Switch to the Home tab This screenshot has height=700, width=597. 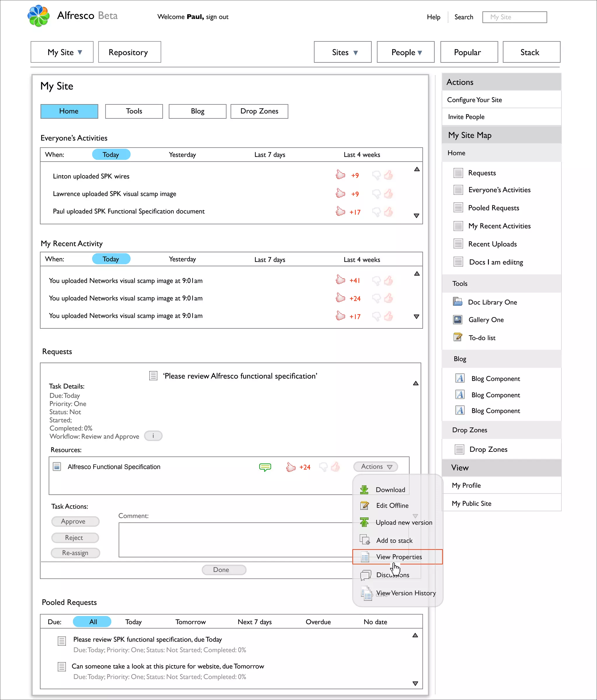[69, 111]
